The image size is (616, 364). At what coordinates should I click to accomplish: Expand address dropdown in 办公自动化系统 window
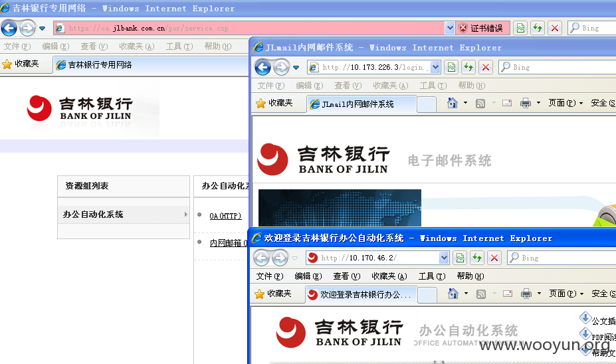coord(444,258)
